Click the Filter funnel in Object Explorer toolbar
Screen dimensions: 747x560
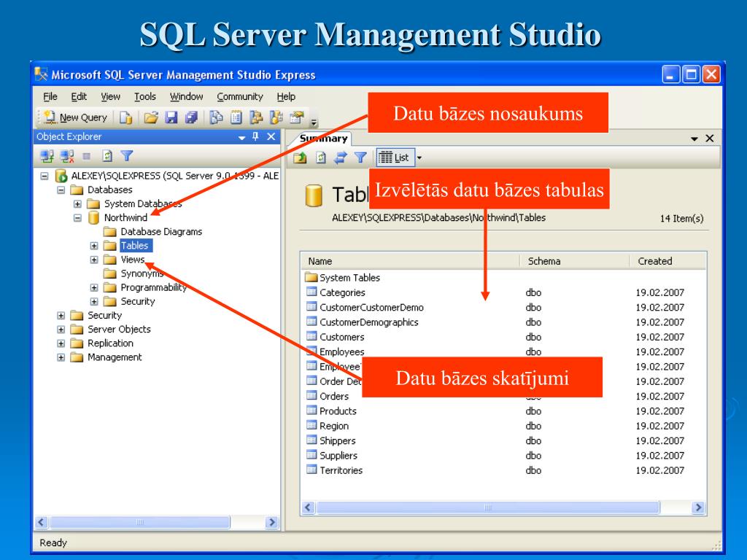pos(127,156)
